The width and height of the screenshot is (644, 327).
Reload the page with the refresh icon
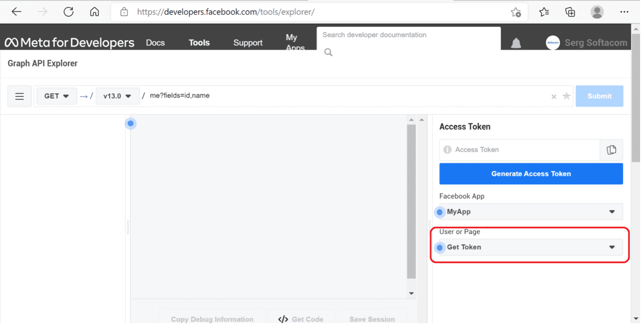69,12
